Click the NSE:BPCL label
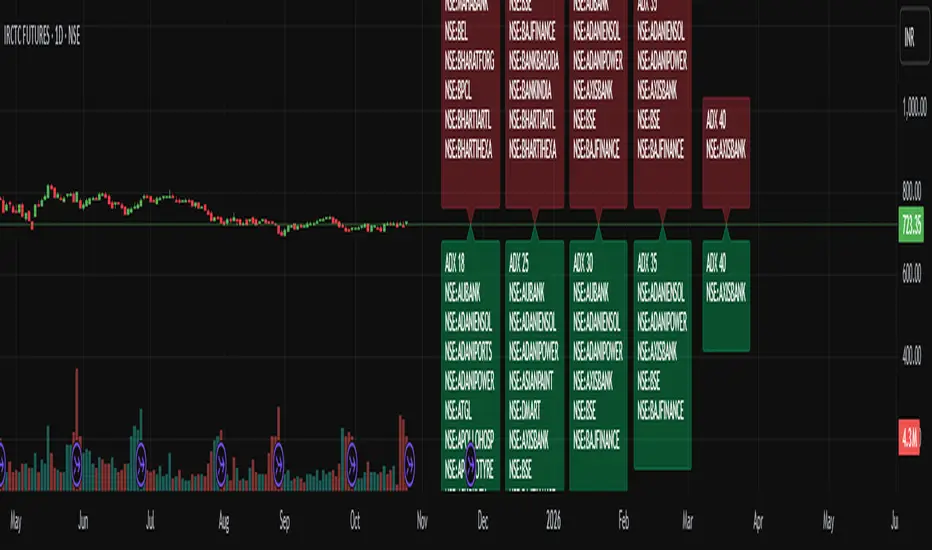Viewport: 932px width, 550px height. tap(458, 90)
